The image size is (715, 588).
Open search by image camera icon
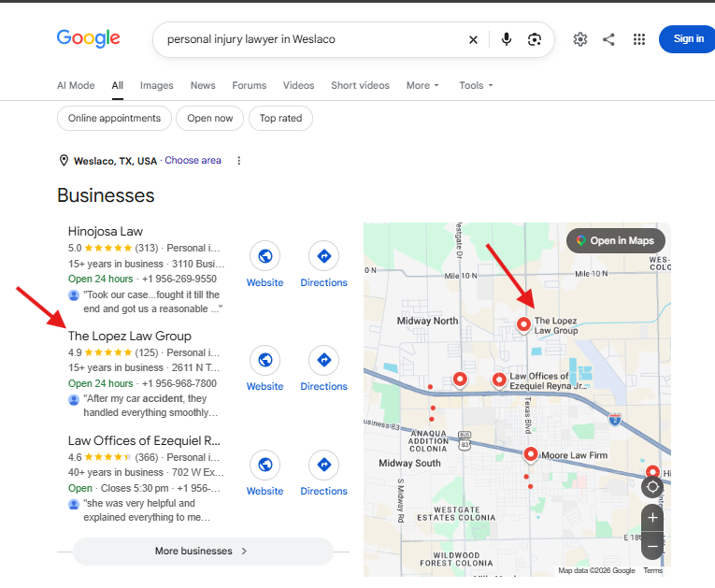535,39
